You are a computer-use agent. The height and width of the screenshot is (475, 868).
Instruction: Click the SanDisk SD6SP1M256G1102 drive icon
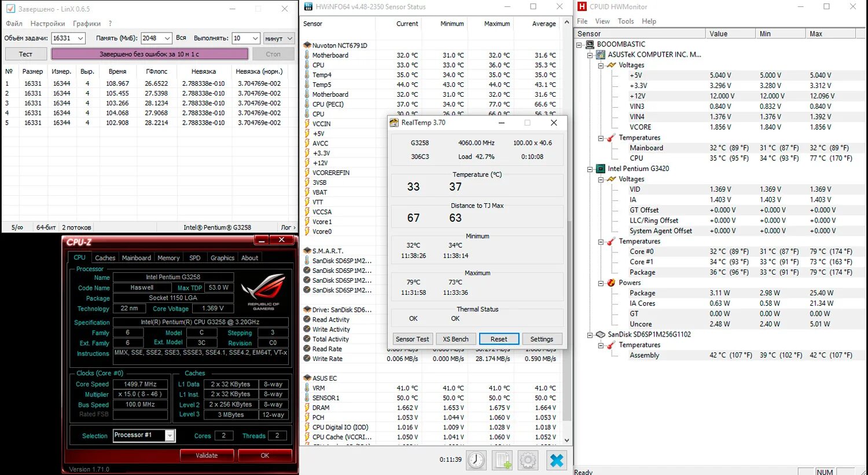pyautogui.click(x=601, y=335)
